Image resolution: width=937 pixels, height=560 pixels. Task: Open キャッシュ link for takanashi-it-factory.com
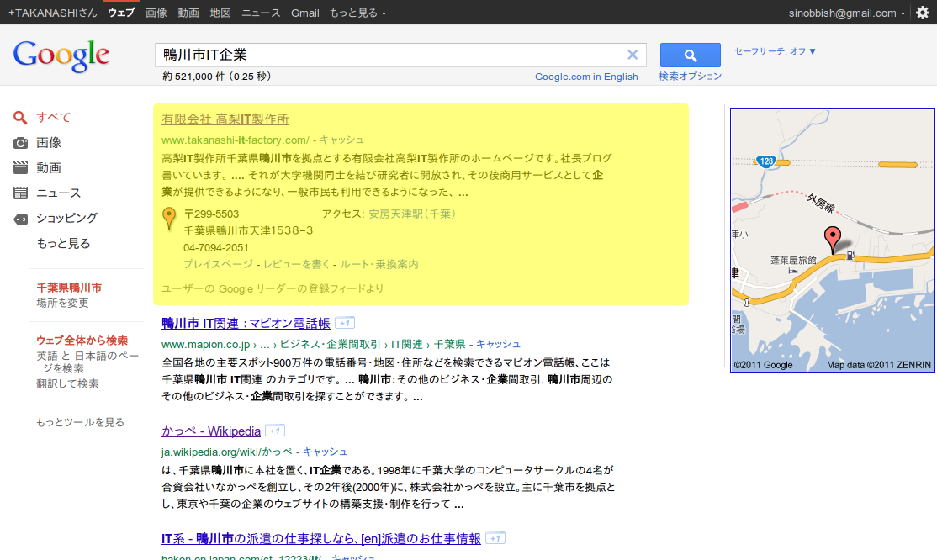(341, 140)
